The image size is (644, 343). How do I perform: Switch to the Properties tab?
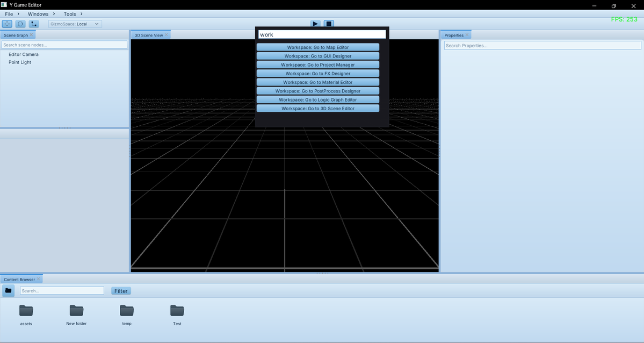coord(454,35)
